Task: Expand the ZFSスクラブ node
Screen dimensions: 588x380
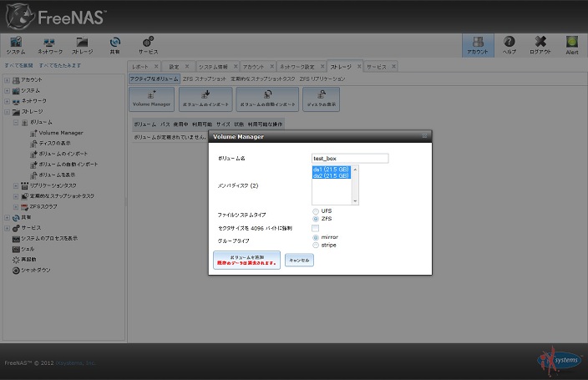Action: coord(16,206)
